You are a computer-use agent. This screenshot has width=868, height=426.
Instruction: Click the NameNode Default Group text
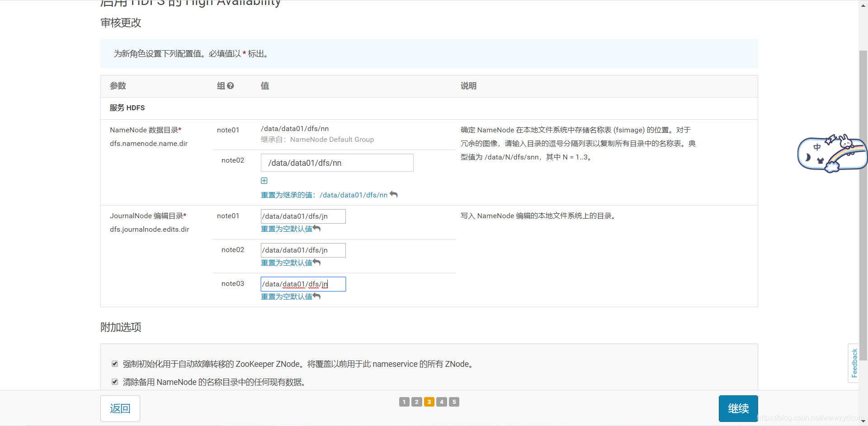click(332, 140)
